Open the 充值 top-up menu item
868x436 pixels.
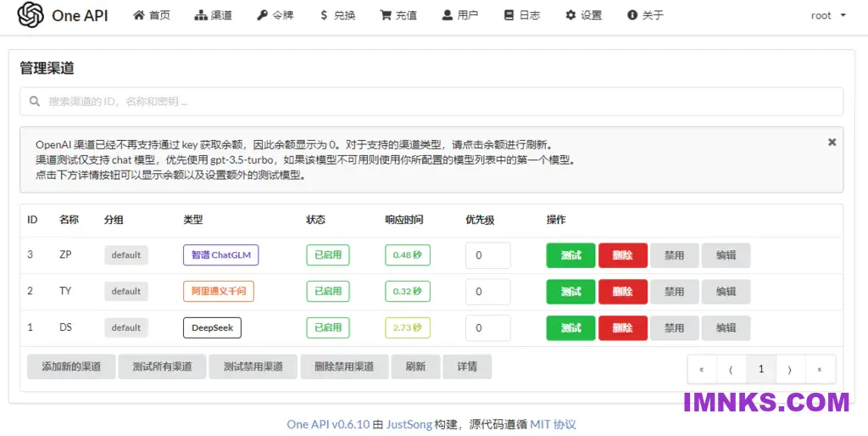pos(398,15)
